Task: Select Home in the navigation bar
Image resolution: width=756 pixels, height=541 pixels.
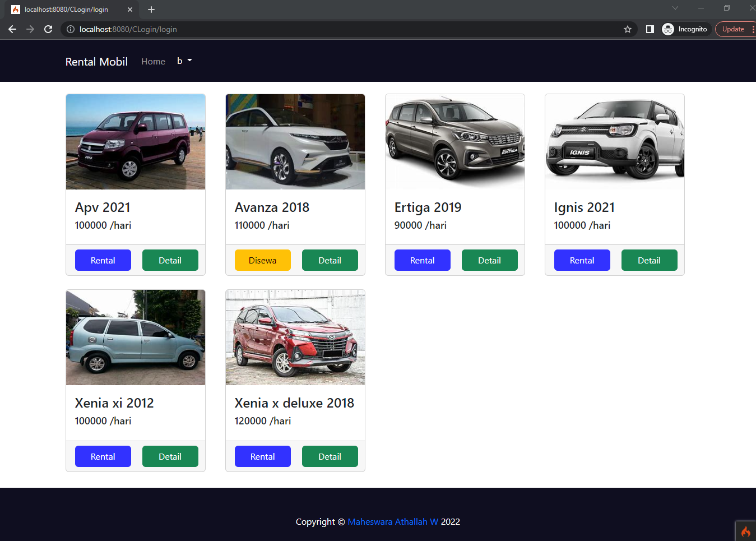Action: (x=153, y=61)
